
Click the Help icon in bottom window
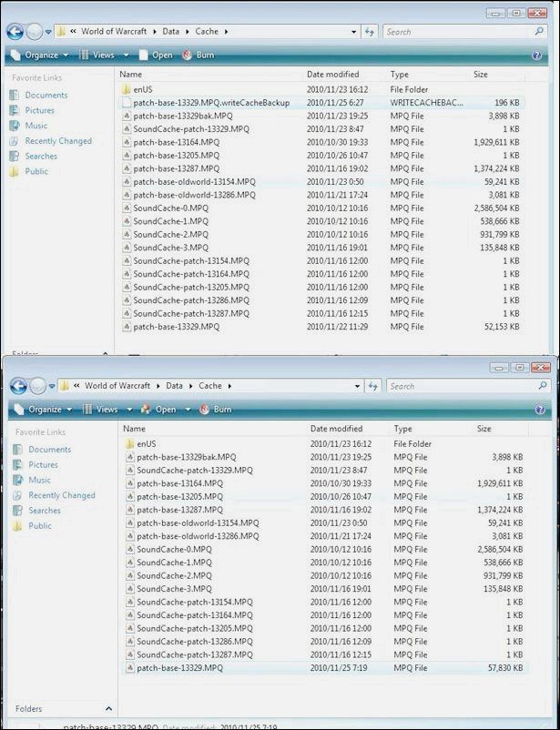(540, 410)
